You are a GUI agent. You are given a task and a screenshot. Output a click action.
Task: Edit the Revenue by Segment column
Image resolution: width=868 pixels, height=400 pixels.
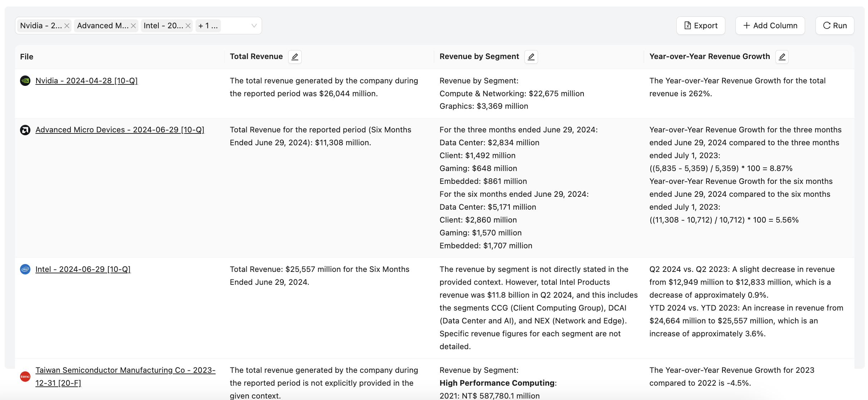[531, 57]
